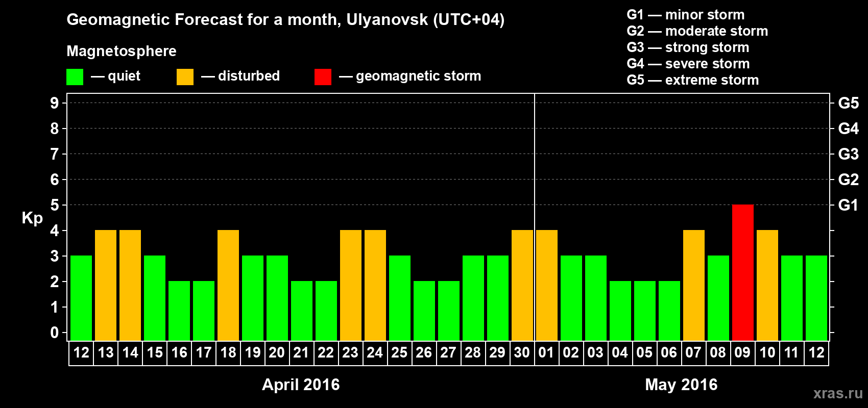Screen dimensions: 868x408
Task: Click the '— disturbed' legend label
Action: coord(240,76)
